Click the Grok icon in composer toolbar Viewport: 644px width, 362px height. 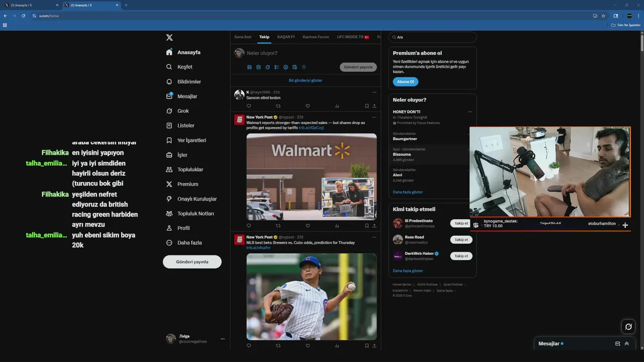[268, 67]
